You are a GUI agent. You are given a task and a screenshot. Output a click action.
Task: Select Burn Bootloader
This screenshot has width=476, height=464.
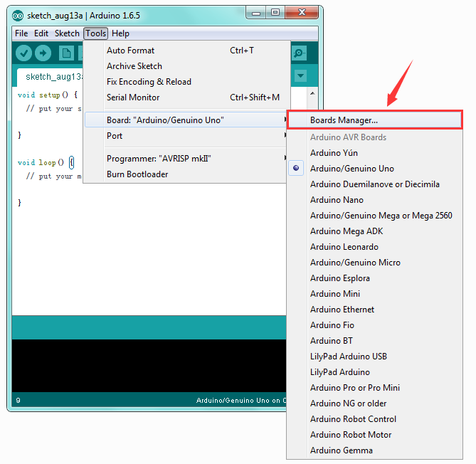(186, 174)
